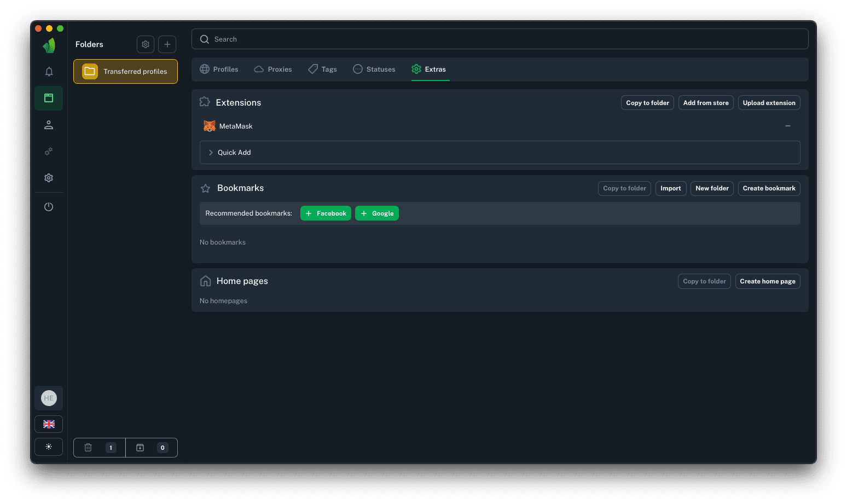This screenshot has width=847, height=504.
Task: Switch to the Proxies tab
Action: click(x=273, y=69)
